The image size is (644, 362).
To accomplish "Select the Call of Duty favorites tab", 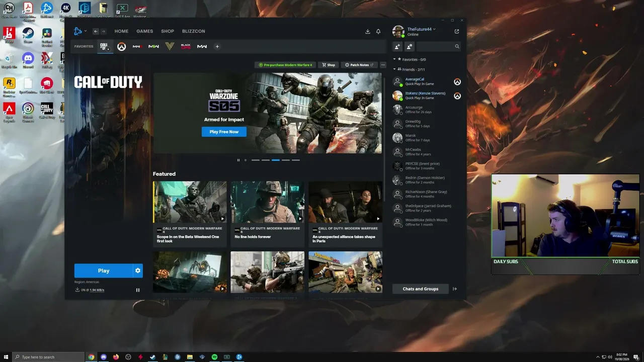I will coord(105,46).
